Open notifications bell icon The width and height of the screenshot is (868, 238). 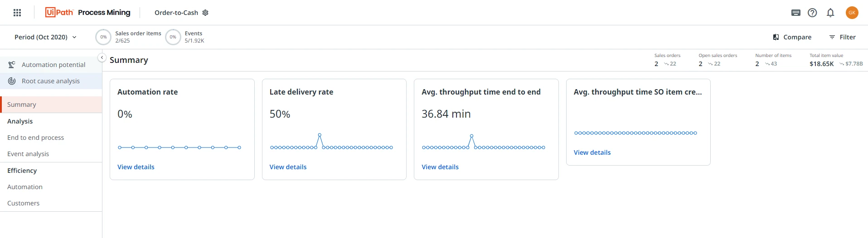(x=830, y=13)
